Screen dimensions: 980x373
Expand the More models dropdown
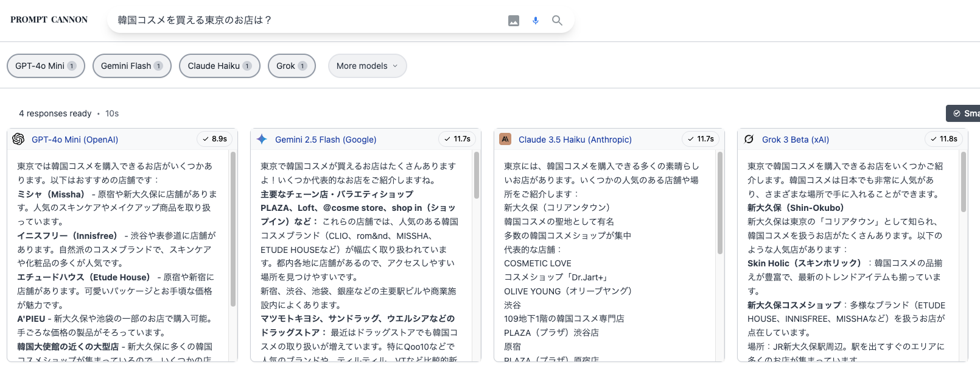[367, 66]
